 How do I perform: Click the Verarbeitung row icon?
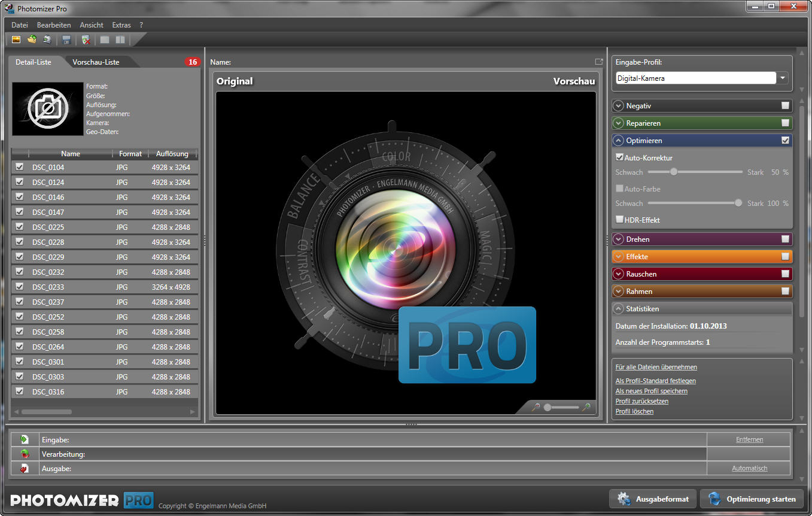click(x=25, y=454)
